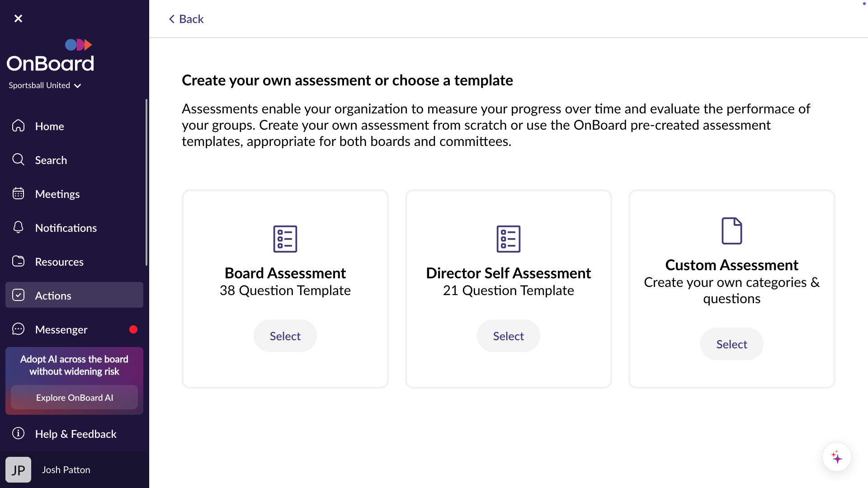
Task: Click the Back chevron arrow icon
Action: point(172,19)
